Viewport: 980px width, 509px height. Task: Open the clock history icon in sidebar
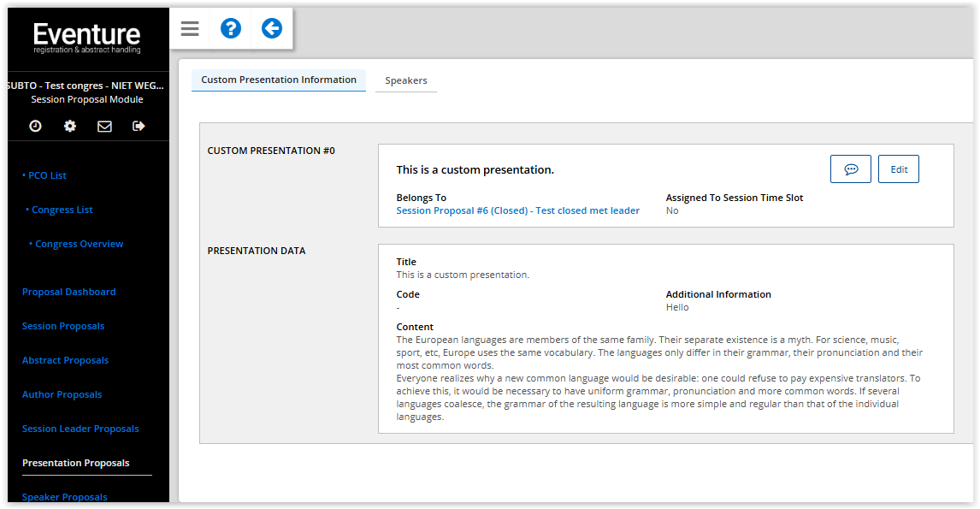[x=36, y=127]
